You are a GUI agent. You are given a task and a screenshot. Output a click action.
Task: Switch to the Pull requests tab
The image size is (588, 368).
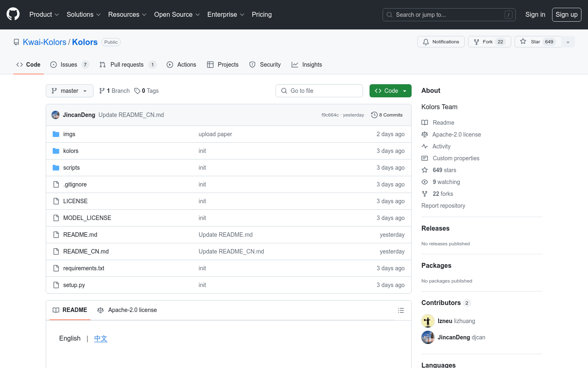coord(128,65)
